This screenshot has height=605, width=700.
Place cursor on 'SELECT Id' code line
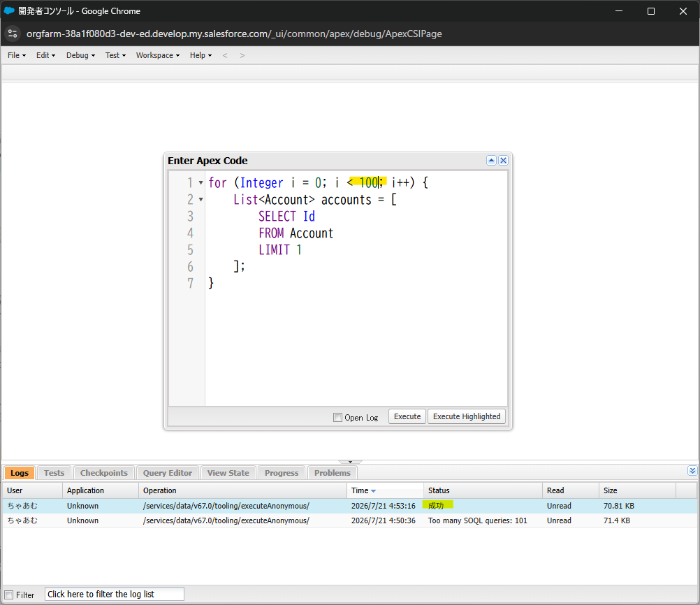coord(286,217)
